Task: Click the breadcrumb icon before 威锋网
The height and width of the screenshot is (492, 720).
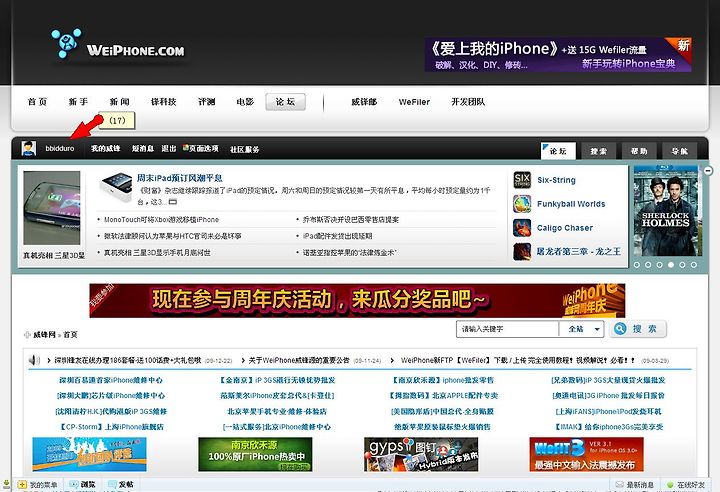Action: pos(27,335)
